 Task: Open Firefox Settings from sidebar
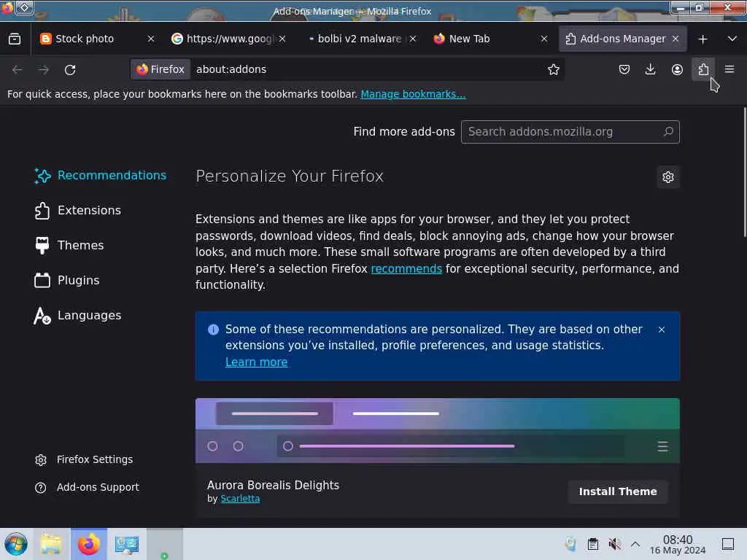84,459
